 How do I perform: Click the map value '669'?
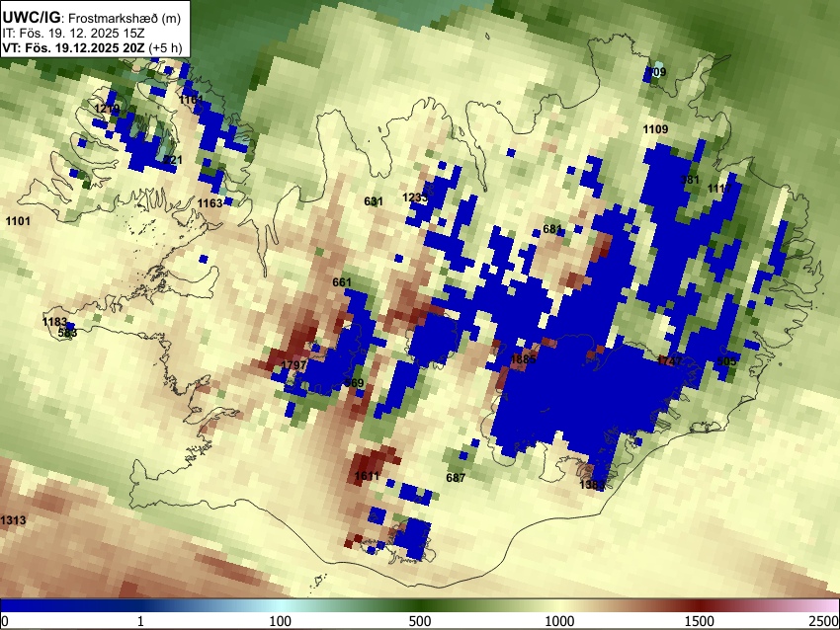(x=354, y=383)
